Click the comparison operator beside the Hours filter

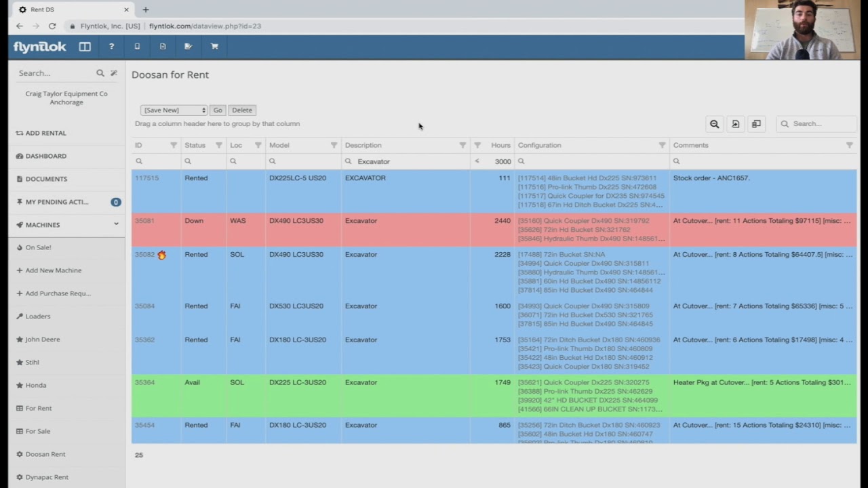pos(477,161)
